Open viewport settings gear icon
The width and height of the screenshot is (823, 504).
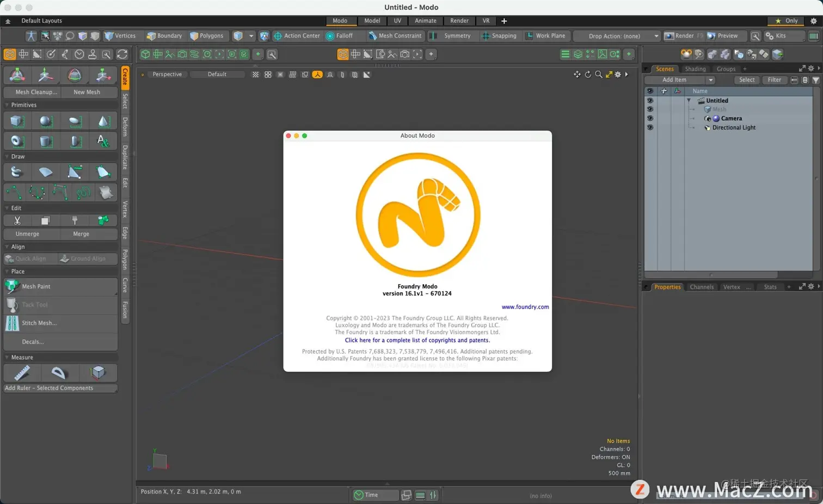tap(618, 75)
